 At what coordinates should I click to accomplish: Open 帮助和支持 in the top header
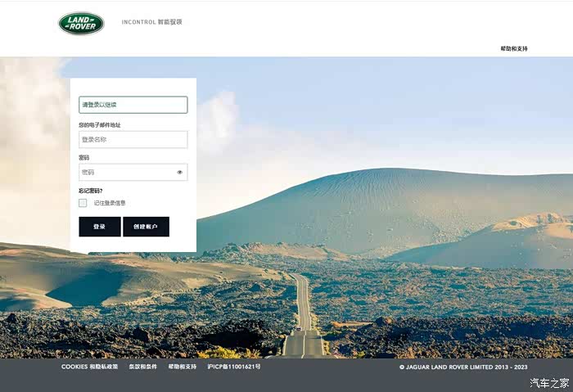point(514,48)
